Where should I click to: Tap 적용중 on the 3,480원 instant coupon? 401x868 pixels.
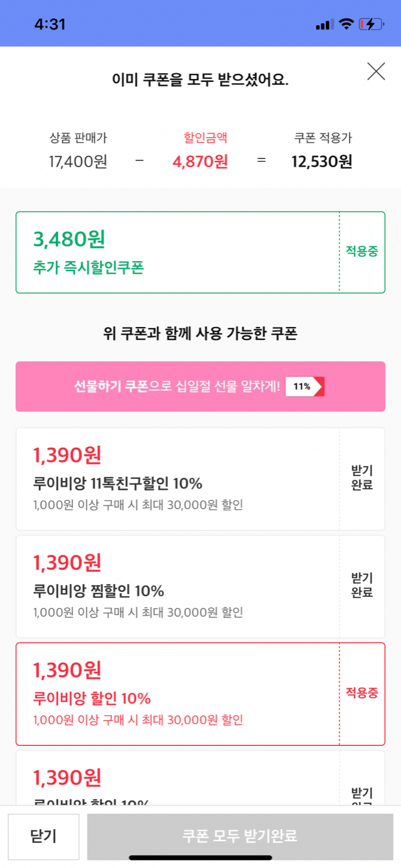362,252
